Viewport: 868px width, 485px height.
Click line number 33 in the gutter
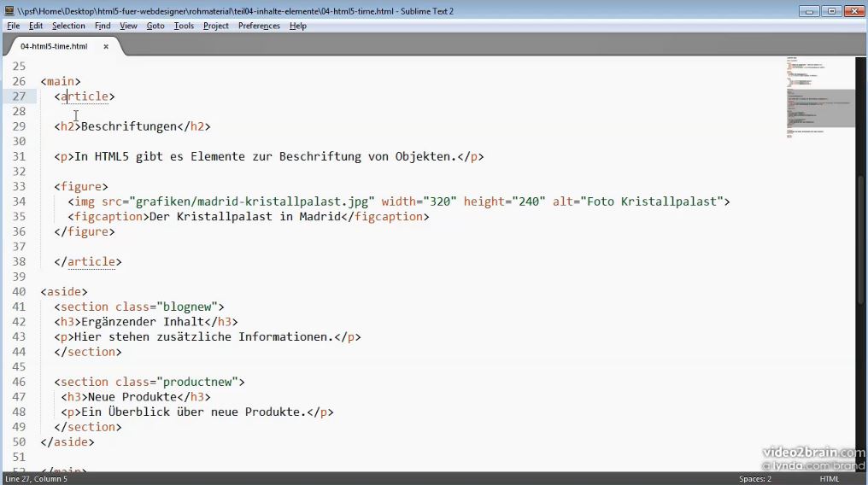pyautogui.click(x=19, y=186)
